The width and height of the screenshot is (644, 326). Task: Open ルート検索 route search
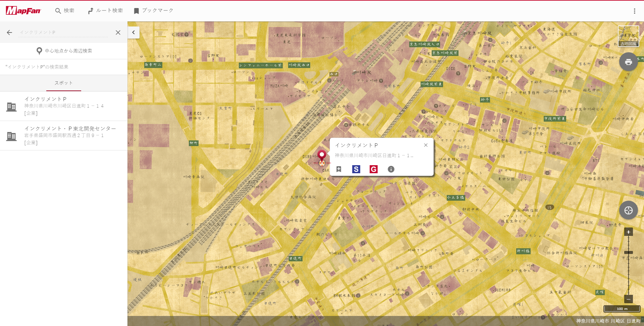click(105, 11)
